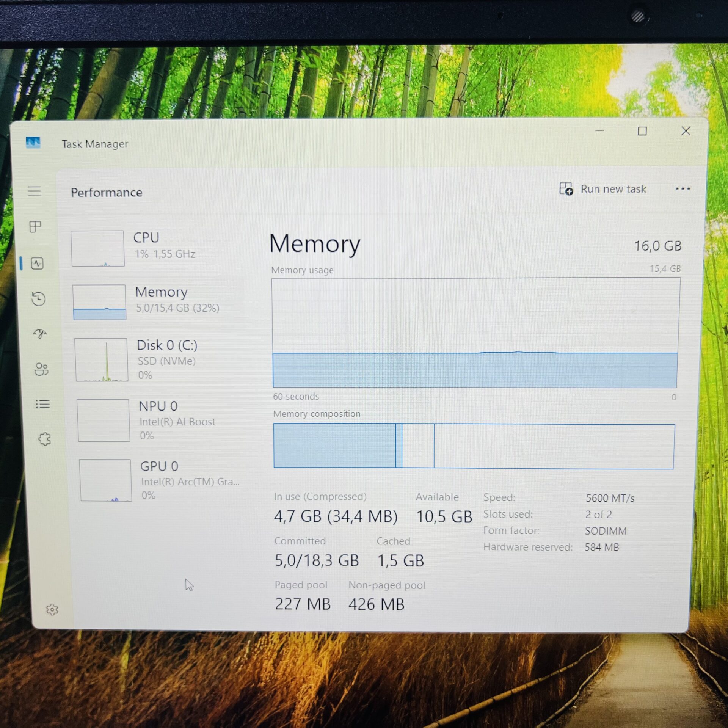Go to the Processes page icon
Image resolution: width=728 pixels, height=728 pixels.
point(35,227)
